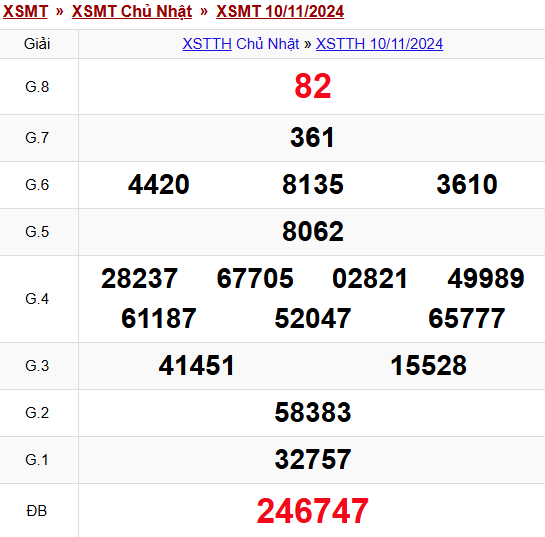Viewport: 545px width, 537px height.
Task: Open the XSMT breadcrumb link
Action: click(25, 11)
